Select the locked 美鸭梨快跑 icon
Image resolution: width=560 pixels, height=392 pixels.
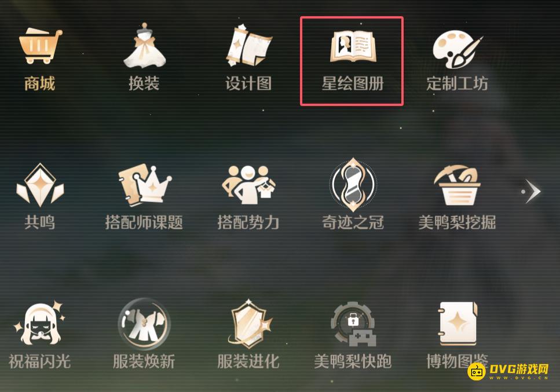pyautogui.click(x=353, y=324)
